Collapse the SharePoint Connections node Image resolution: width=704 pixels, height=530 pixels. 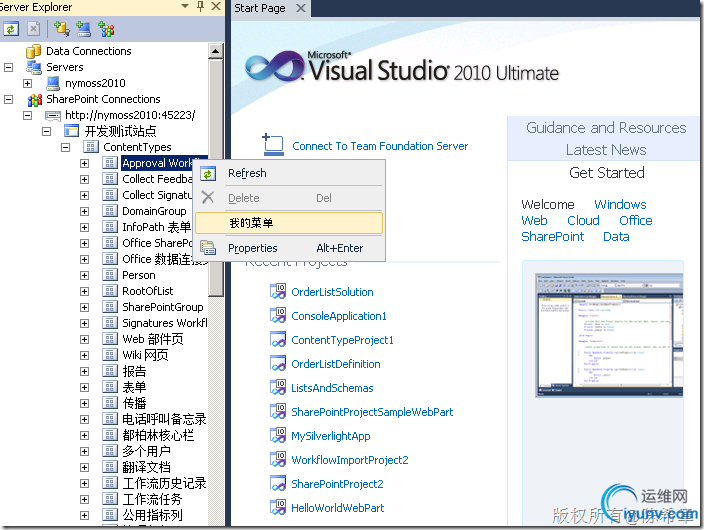point(9,99)
